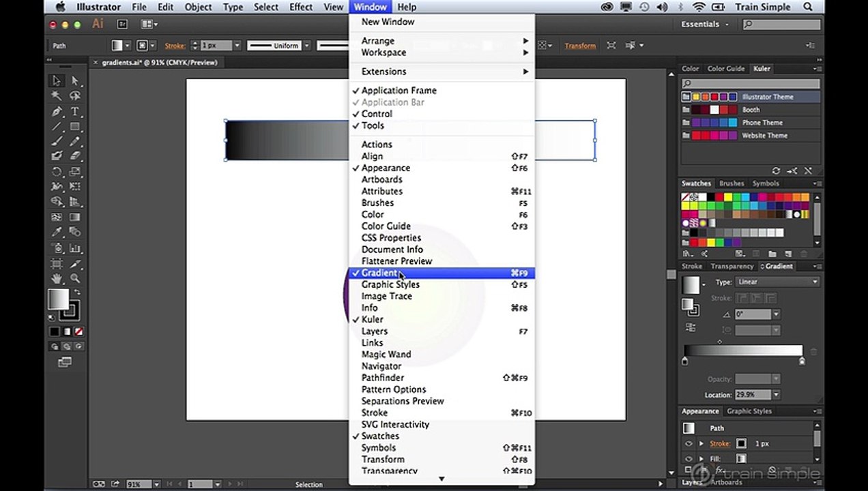This screenshot has height=491, width=868.
Task: Toggle the Control panel menu item
Action: [x=442, y=114]
